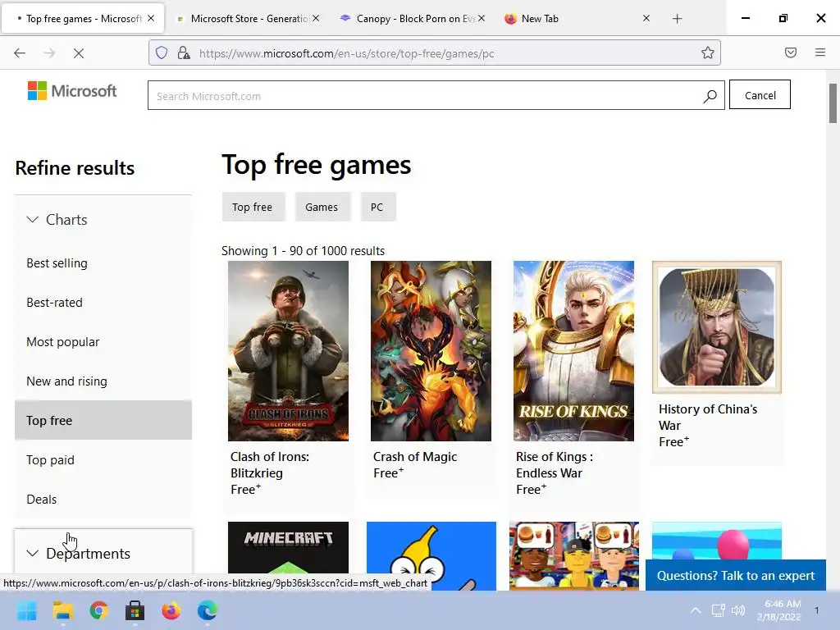Open Firefox application menu
This screenshot has height=630, width=840.
tap(820, 52)
